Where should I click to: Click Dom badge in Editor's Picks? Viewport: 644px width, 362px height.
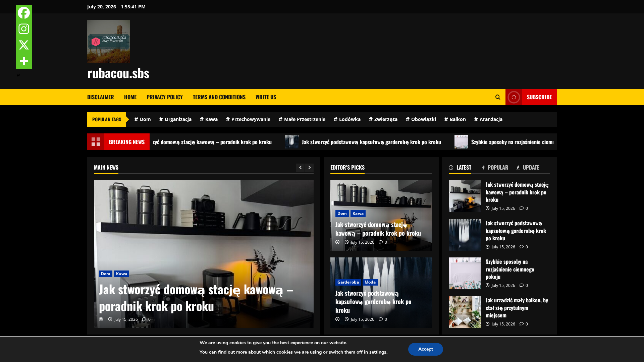coord(342,214)
